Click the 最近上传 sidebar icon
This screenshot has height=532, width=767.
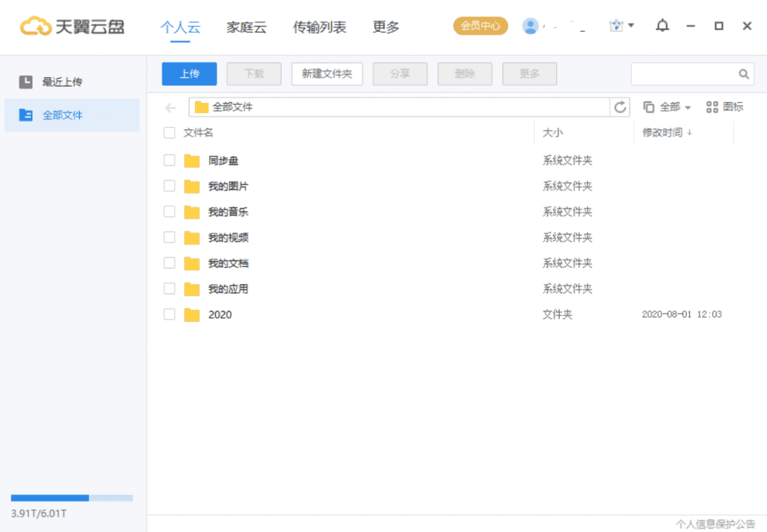click(x=27, y=81)
